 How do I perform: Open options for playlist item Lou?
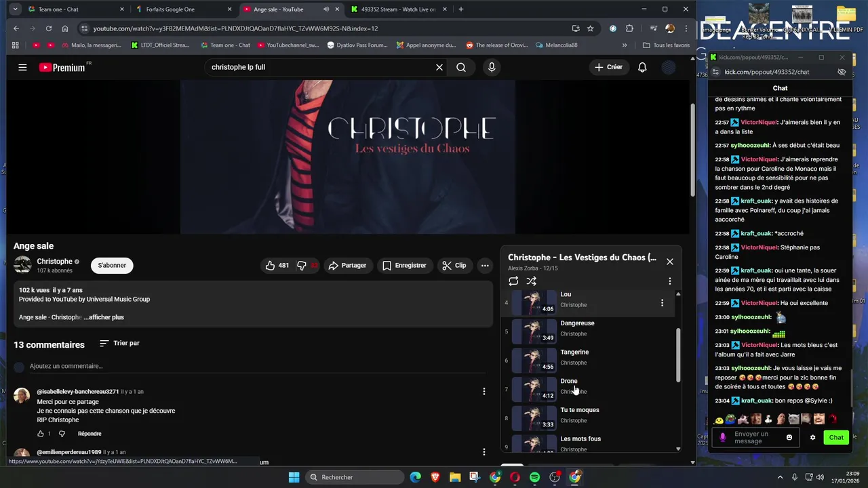pos(662,303)
